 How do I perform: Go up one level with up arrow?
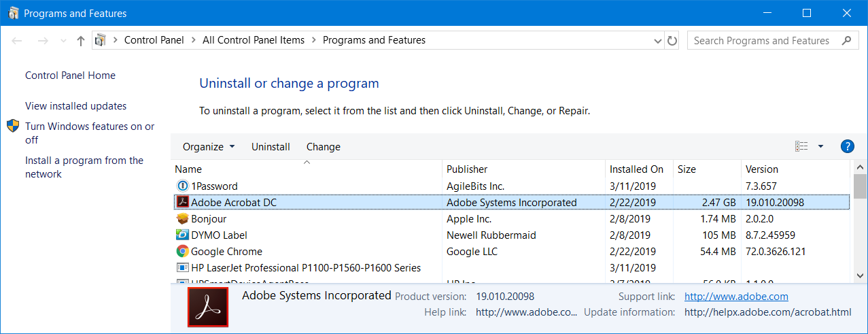[x=81, y=41]
